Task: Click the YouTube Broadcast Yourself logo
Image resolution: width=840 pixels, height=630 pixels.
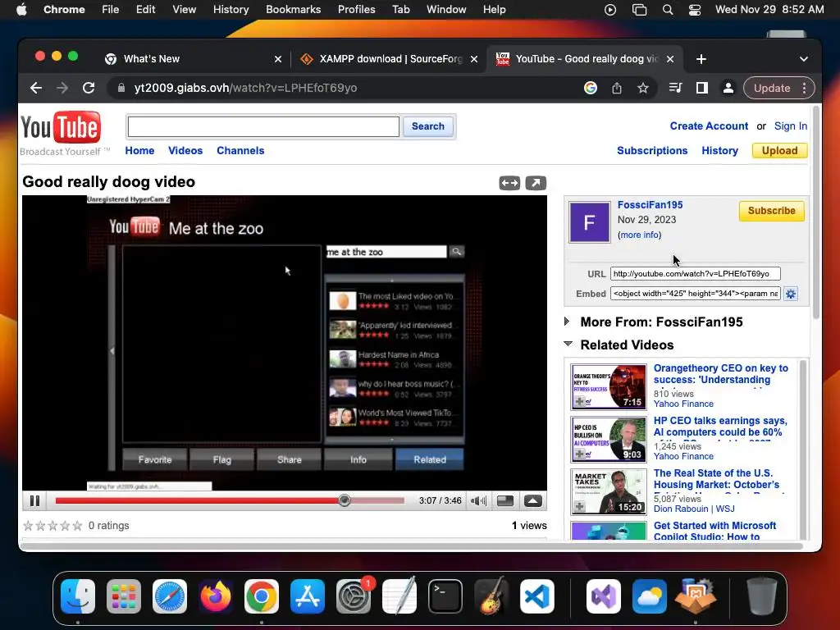Action: pos(61,134)
